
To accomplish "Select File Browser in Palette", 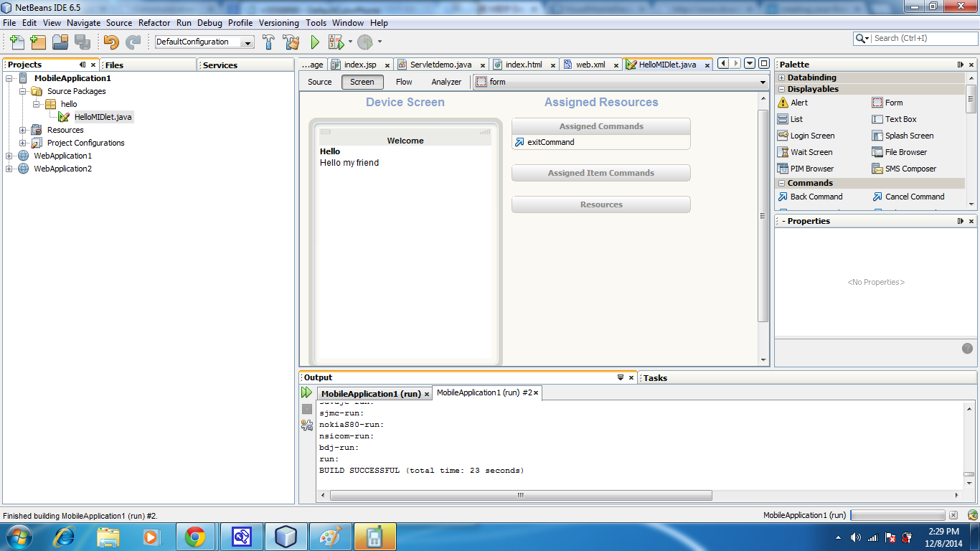I will click(x=899, y=152).
